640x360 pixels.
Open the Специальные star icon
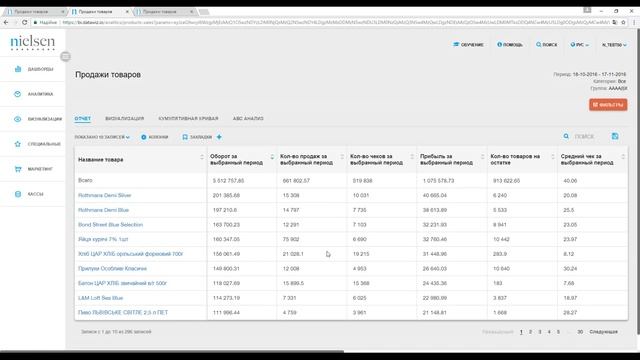pos(18,144)
